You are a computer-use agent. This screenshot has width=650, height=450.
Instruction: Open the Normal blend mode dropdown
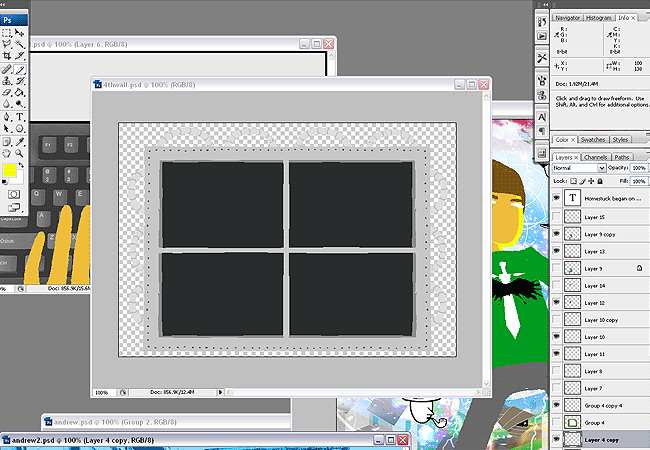[579, 168]
